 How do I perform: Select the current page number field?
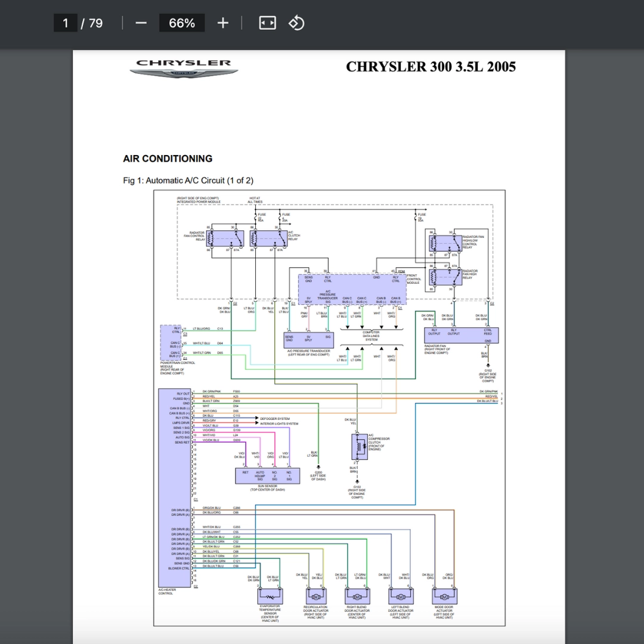(x=66, y=23)
